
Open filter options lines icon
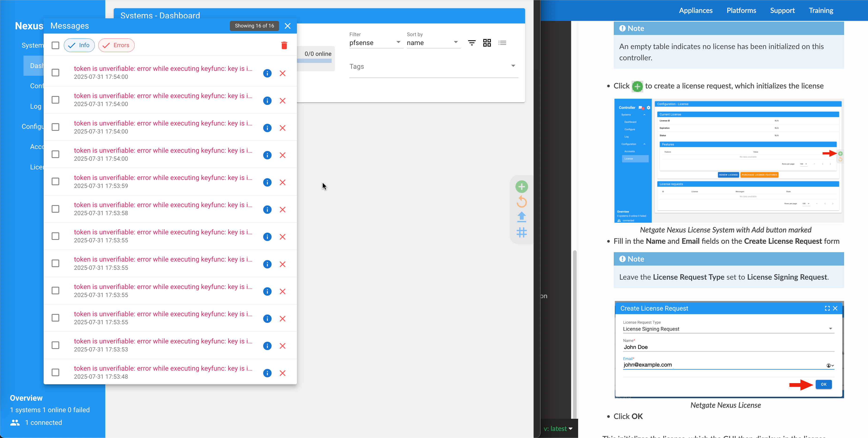click(x=472, y=43)
